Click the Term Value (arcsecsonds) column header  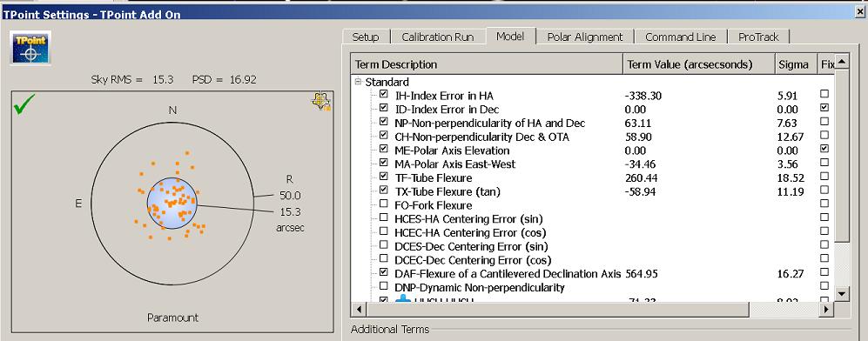click(698, 64)
